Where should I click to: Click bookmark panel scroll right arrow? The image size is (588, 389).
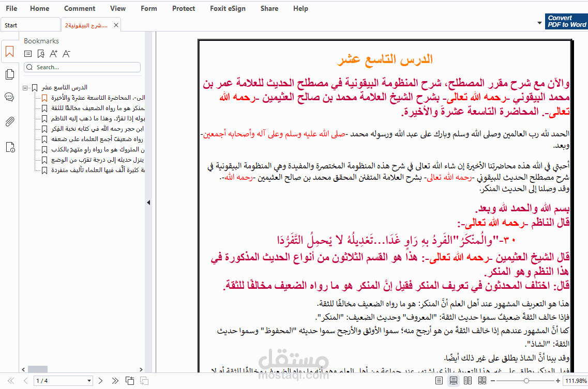point(141,369)
